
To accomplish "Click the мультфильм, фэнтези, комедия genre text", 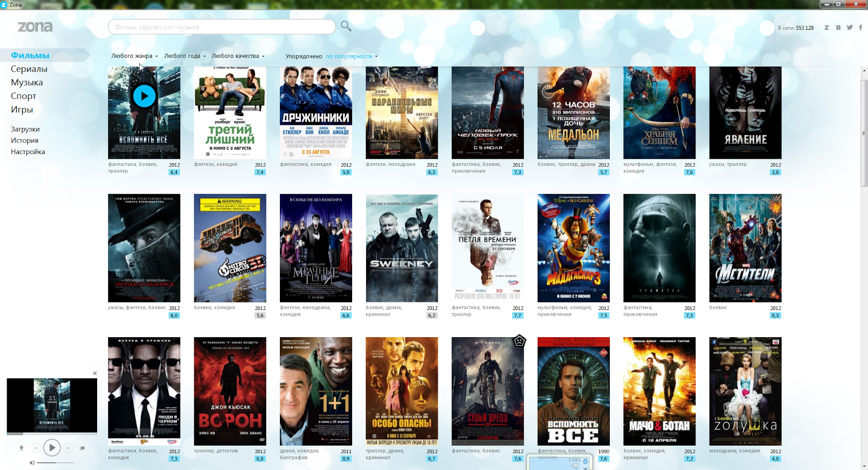I will (x=650, y=168).
